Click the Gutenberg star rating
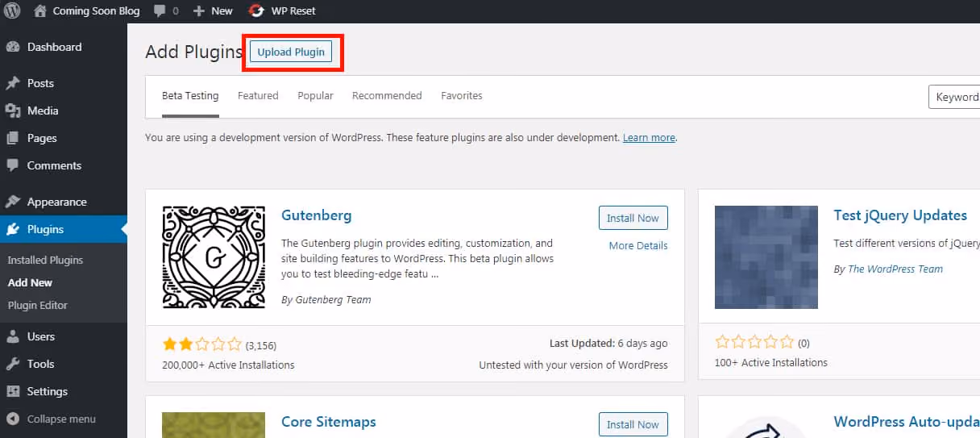The height and width of the screenshot is (438, 980). pos(201,345)
